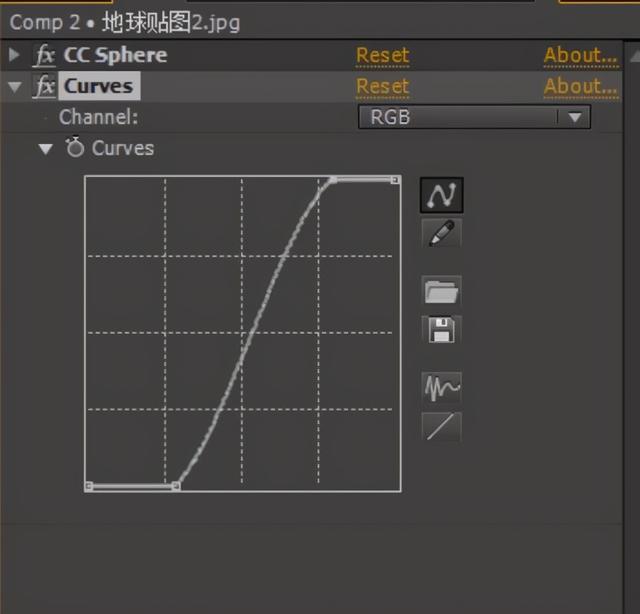Reset the Curves effect
The height and width of the screenshot is (614, 640).
tap(382, 86)
